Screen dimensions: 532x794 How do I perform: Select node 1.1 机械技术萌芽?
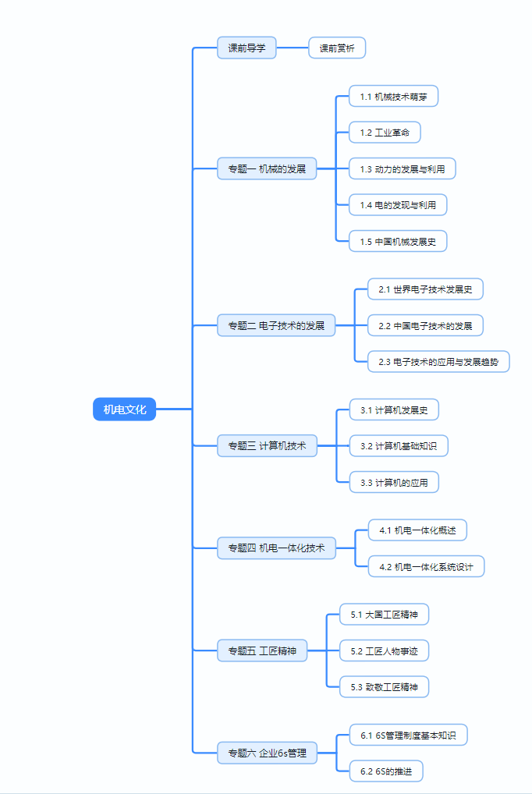393,97
